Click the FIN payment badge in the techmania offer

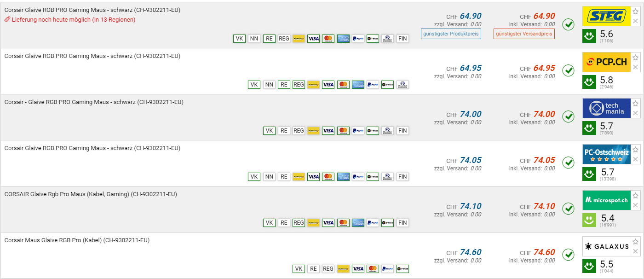[402, 131]
